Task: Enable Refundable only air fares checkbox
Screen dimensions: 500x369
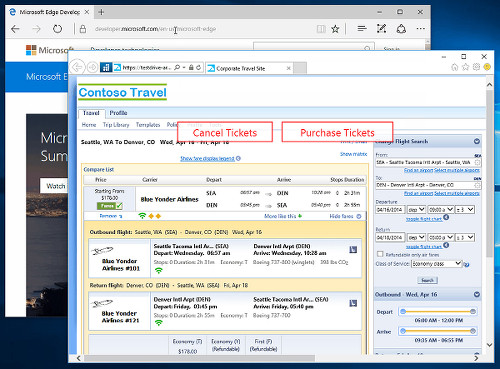Action: point(380,254)
